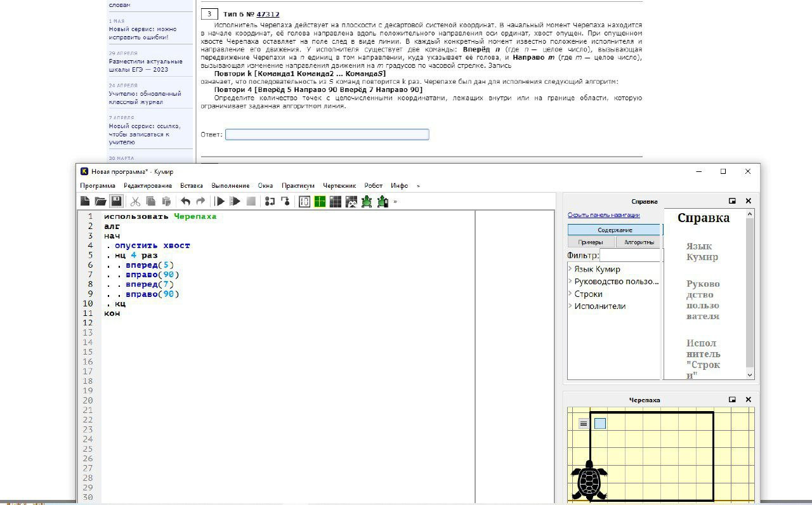Stop program execution with the square icon
Image resolution: width=812 pixels, height=505 pixels.
coord(251,201)
